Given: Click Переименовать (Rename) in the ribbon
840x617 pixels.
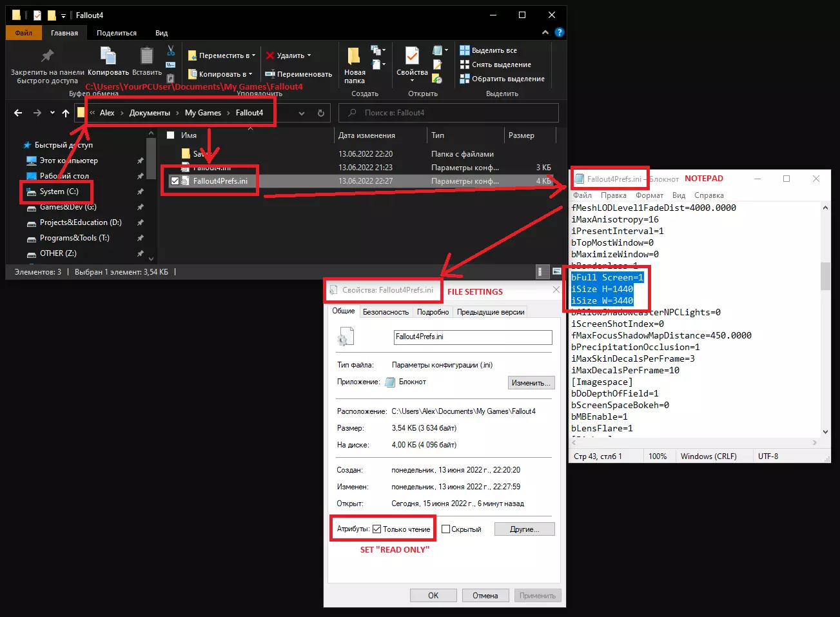Looking at the screenshot, I should click(x=298, y=74).
